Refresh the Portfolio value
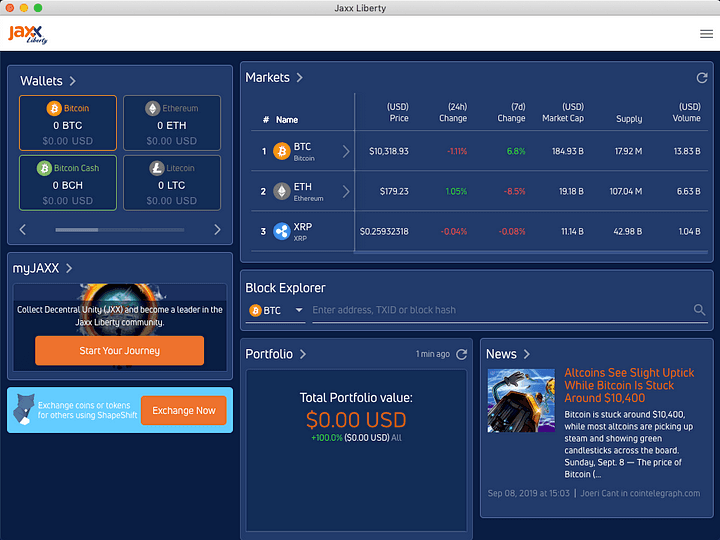The height and width of the screenshot is (540, 720). pyautogui.click(x=461, y=354)
